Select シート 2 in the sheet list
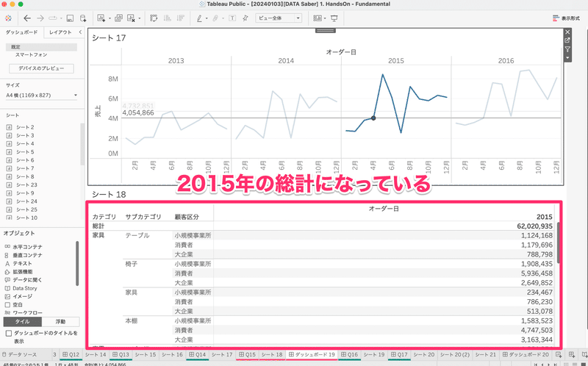Screen dimensions: 588x366 click(x=25, y=127)
